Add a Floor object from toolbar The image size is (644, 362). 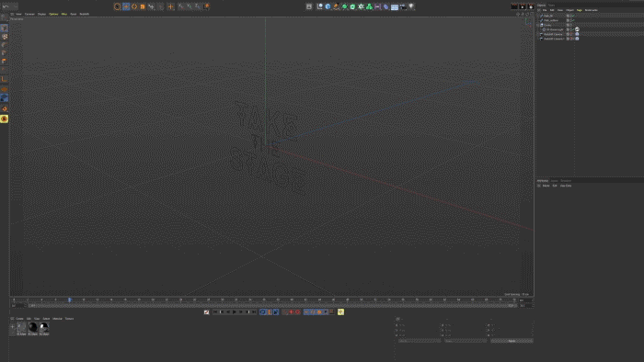[395, 6]
